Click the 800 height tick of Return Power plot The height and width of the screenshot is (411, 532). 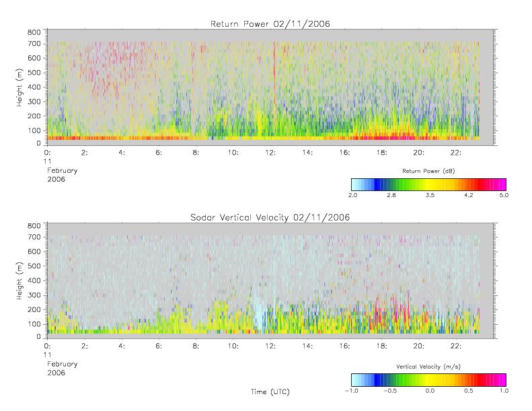coord(34,32)
